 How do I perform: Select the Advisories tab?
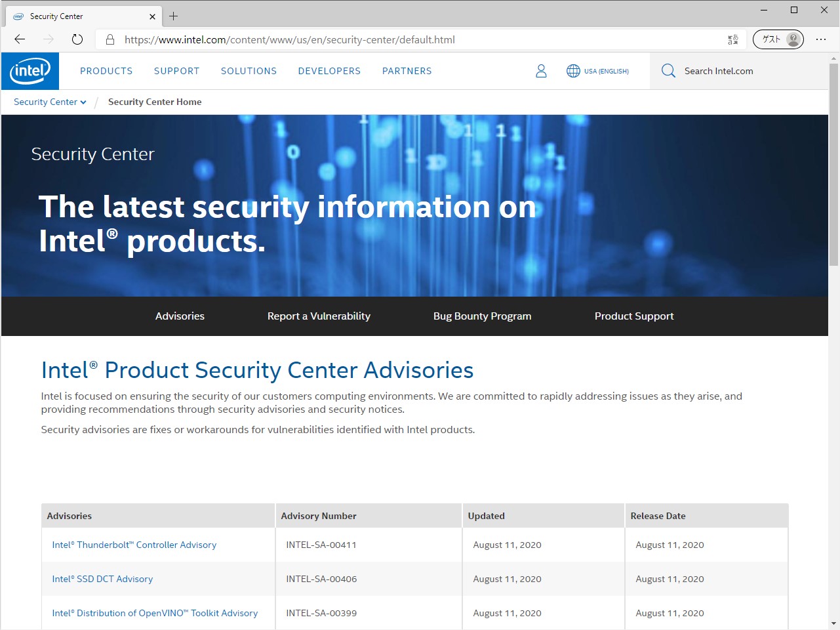[180, 316]
